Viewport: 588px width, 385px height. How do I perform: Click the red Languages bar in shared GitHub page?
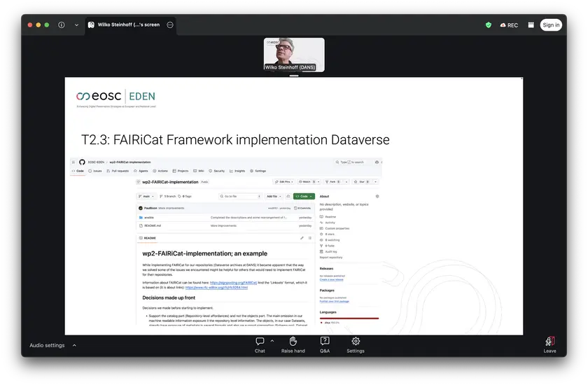(349, 318)
